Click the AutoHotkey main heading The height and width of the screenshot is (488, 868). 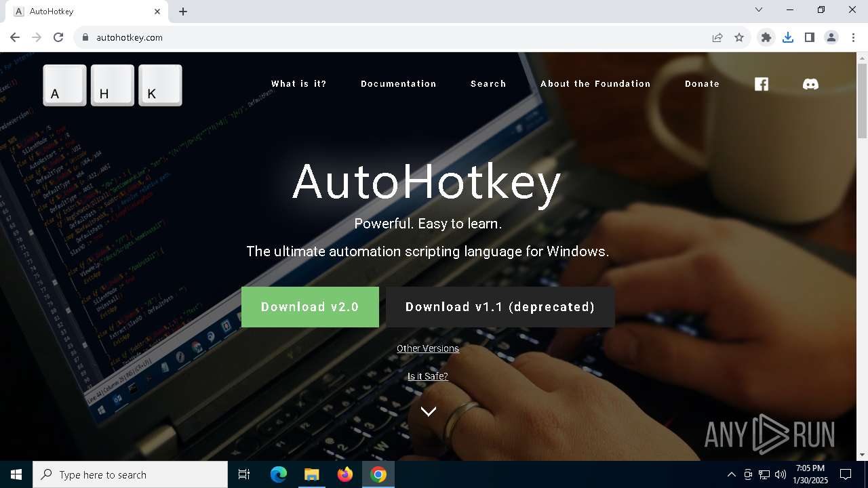[427, 182]
